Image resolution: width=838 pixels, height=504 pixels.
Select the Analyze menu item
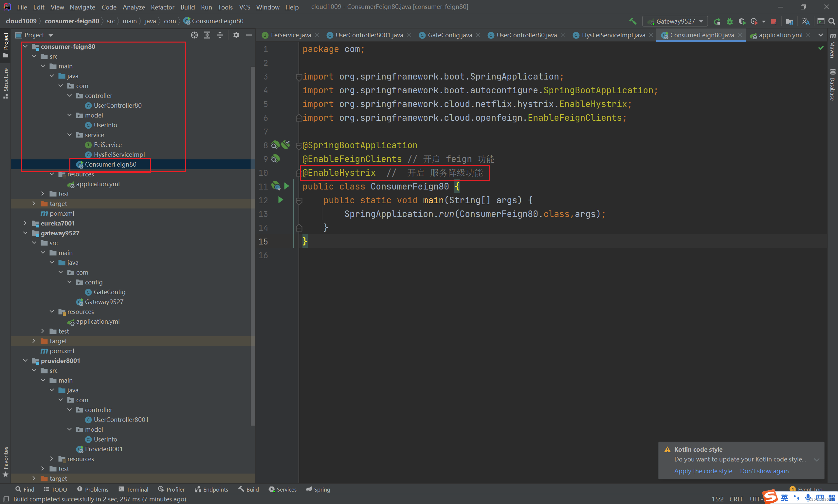[x=134, y=6]
